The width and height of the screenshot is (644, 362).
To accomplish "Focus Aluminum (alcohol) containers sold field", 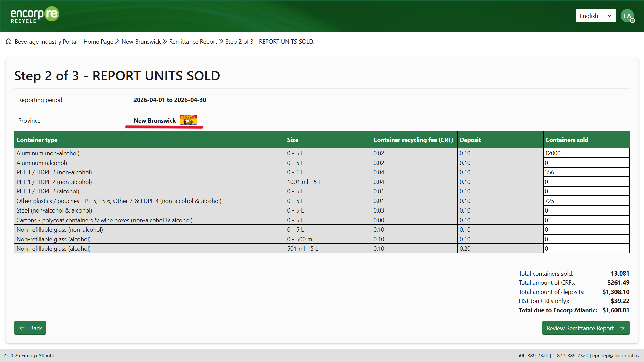I will (x=586, y=163).
